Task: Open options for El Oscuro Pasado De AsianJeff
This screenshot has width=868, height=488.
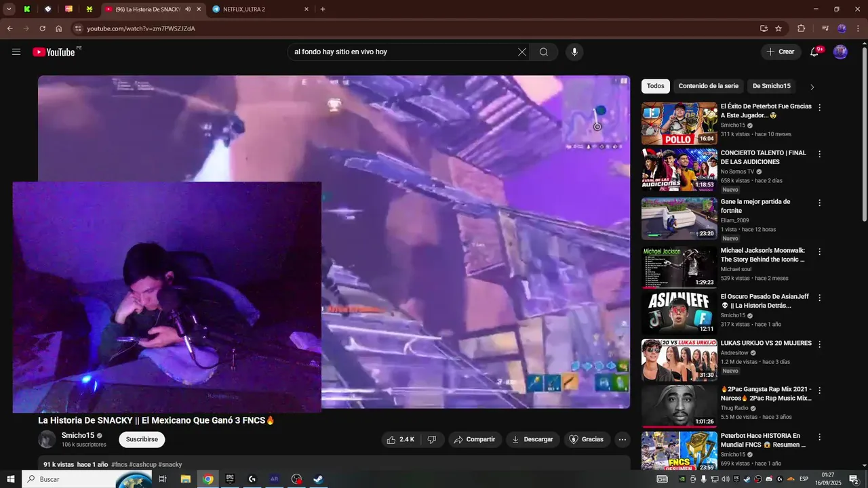Action: (x=820, y=298)
